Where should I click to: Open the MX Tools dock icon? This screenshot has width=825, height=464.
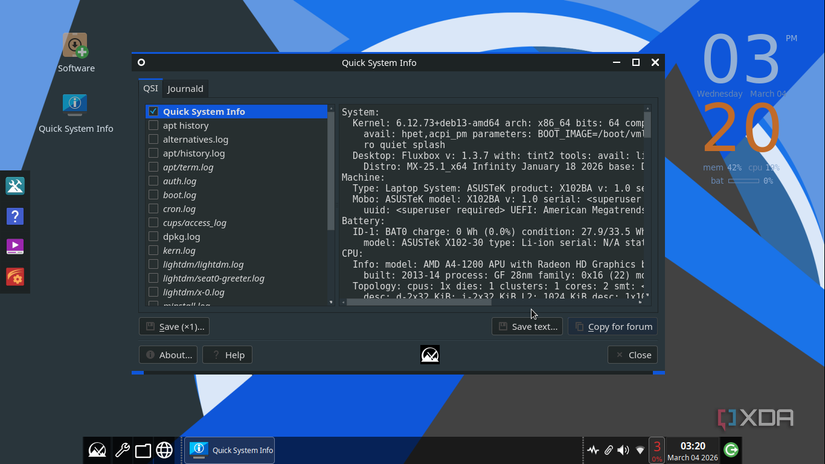[x=15, y=186]
